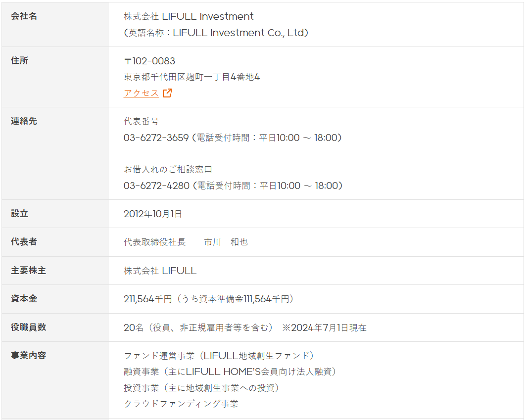Image resolution: width=526 pixels, height=420 pixels.
Task: Click the 役職員数 label
Action: (x=28, y=327)
